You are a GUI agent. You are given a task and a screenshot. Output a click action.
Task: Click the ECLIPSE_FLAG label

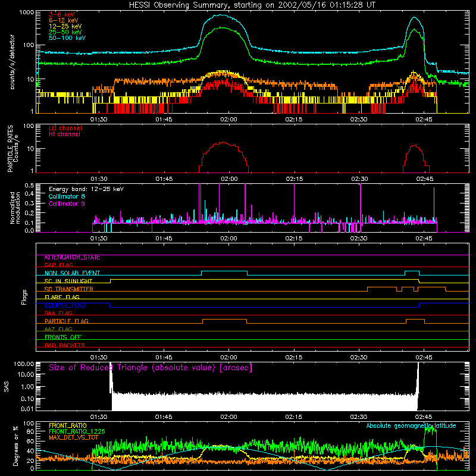(x=65, y=305)
